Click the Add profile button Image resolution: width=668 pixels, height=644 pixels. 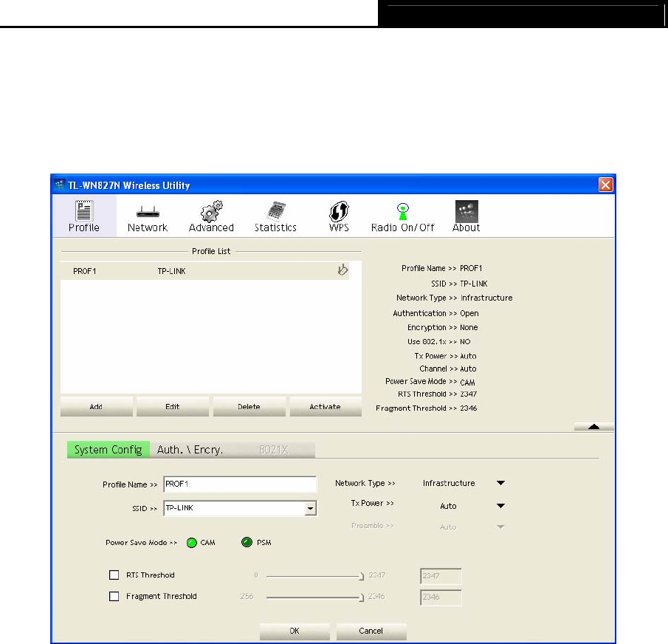[96, 407]
